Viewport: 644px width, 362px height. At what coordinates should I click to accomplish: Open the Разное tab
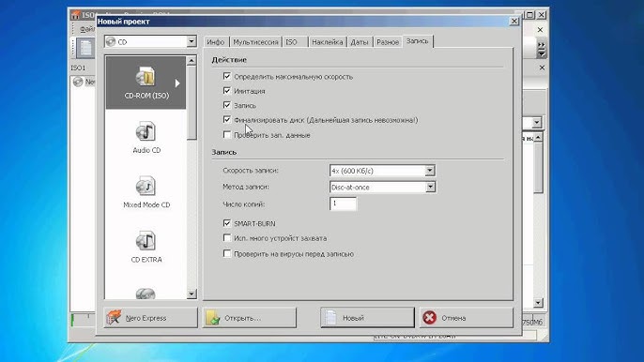pos(388,42)
